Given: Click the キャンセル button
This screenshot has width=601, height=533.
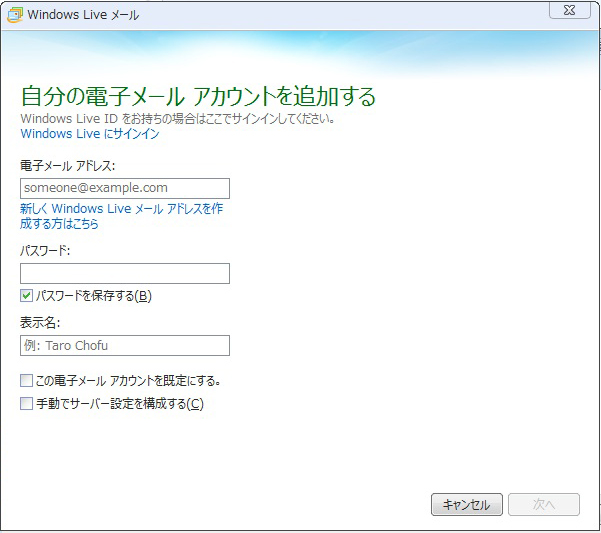Looking at the screenshot, I should click(466, 504).
